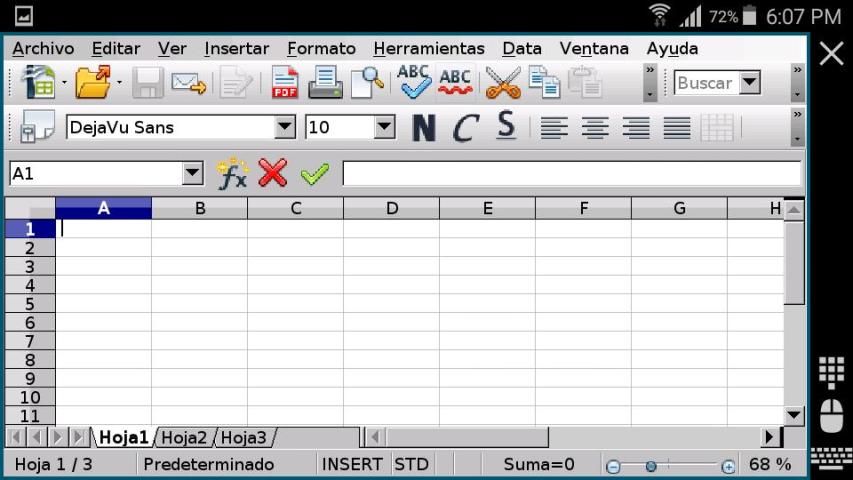Click the zoom slider in status bar

[670, 465]
